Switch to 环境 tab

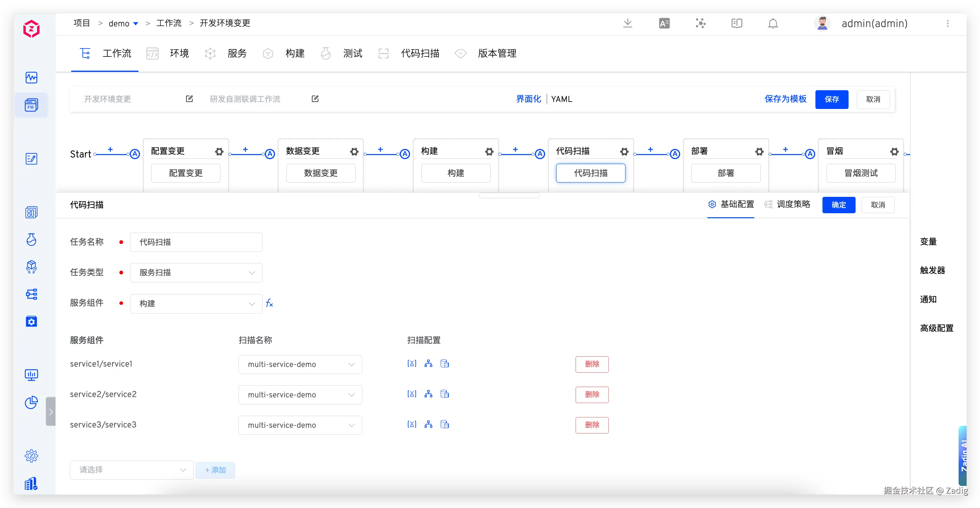(168, 53)
